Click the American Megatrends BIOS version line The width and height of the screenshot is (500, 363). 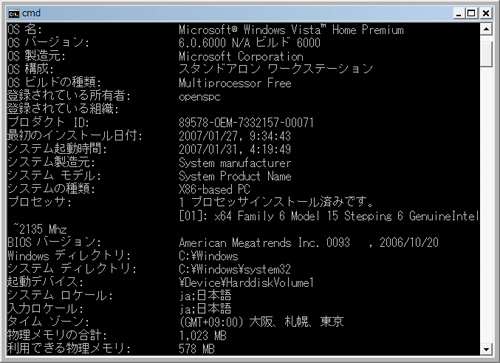[x=308, y=242]
